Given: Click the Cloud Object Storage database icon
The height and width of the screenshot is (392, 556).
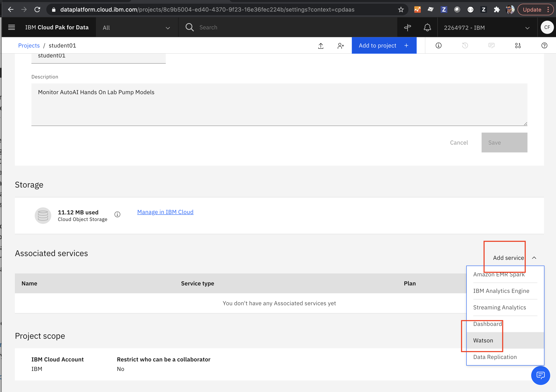Looking at the screenshot, I should 43,215.
